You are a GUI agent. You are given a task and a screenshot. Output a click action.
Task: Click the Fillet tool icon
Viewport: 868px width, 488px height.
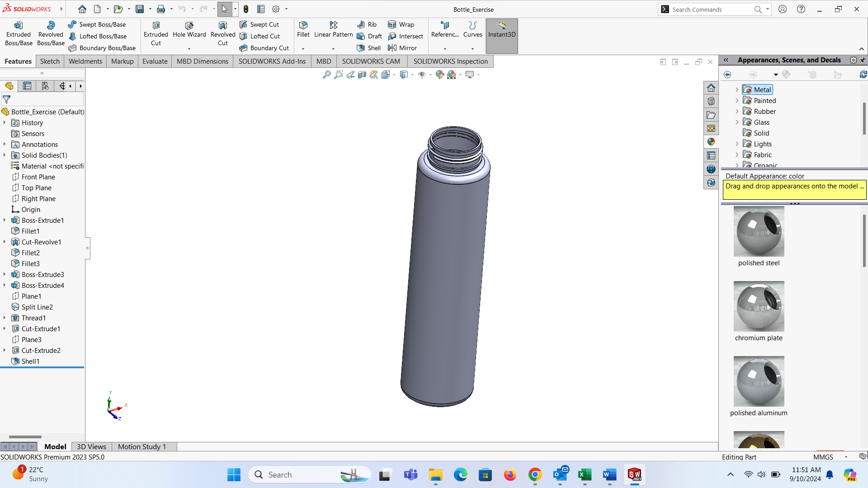click(303, 26)
